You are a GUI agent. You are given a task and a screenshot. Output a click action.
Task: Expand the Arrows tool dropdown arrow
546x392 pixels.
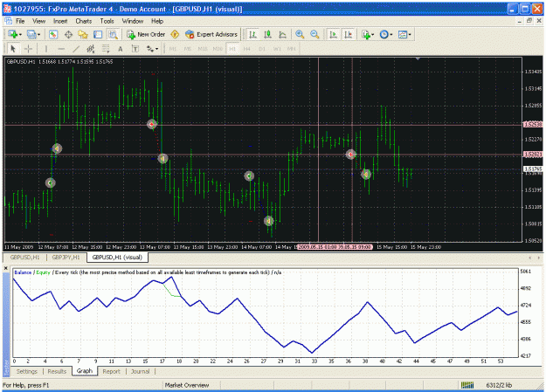pos(156,50)
